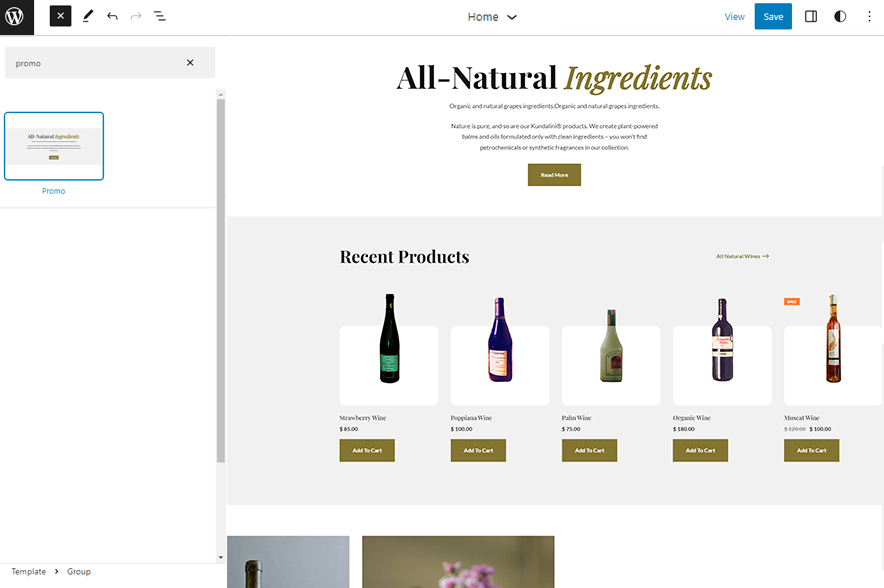Open the All Natural Wines link

point(742,257)
